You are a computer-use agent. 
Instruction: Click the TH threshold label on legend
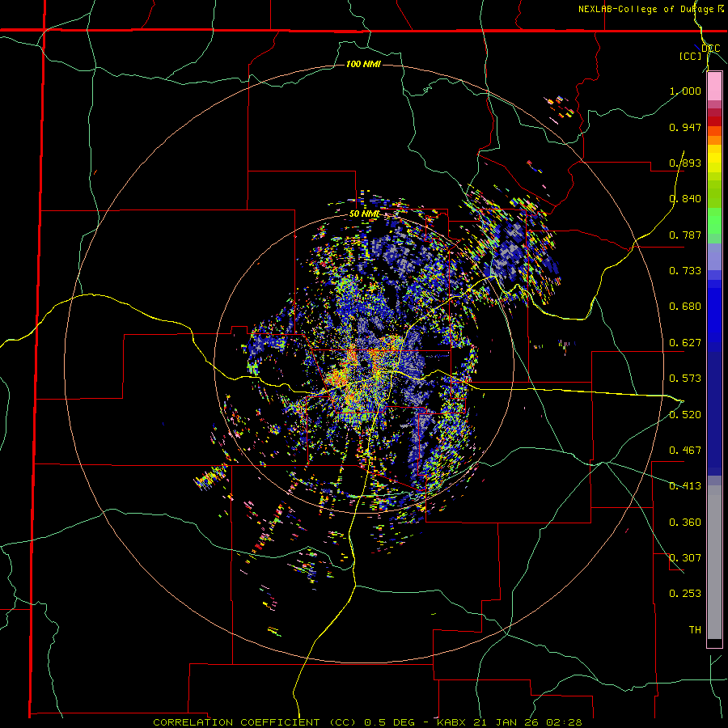coord(695,630)
